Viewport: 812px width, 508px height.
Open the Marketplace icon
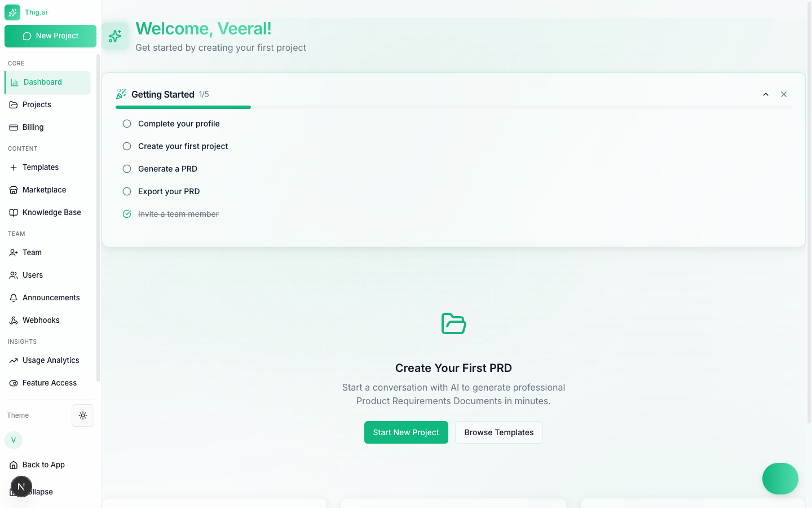[14, 190]
